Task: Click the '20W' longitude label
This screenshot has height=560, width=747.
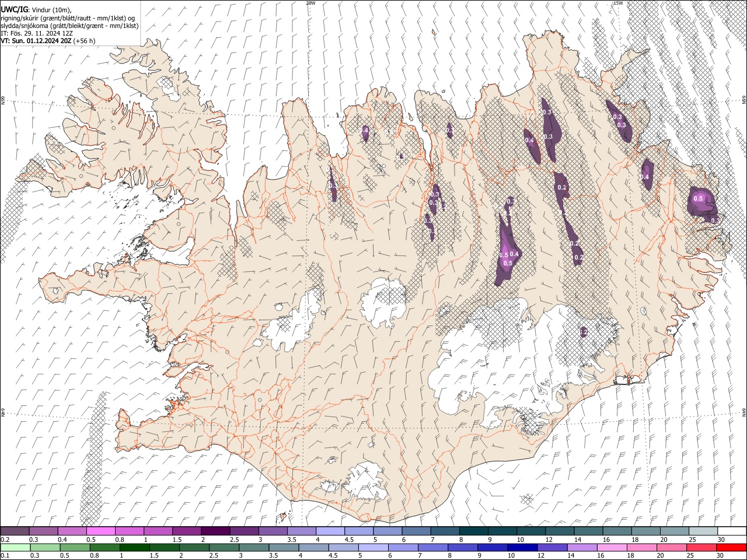Action: pos(310,3)
